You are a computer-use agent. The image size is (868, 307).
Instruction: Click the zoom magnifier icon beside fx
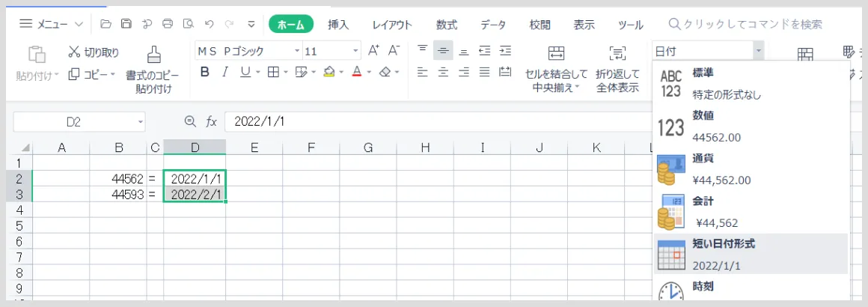coord(190,121)
